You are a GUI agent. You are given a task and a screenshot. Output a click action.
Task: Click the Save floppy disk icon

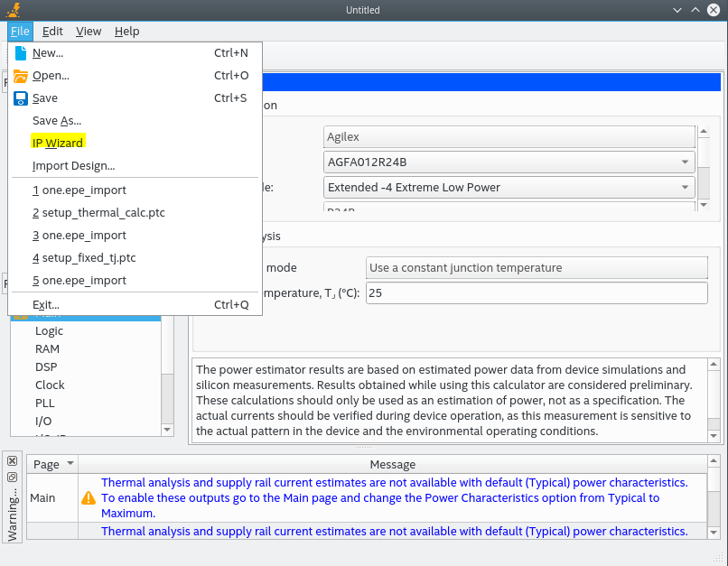pyautogui.click(x=21, y=98)
